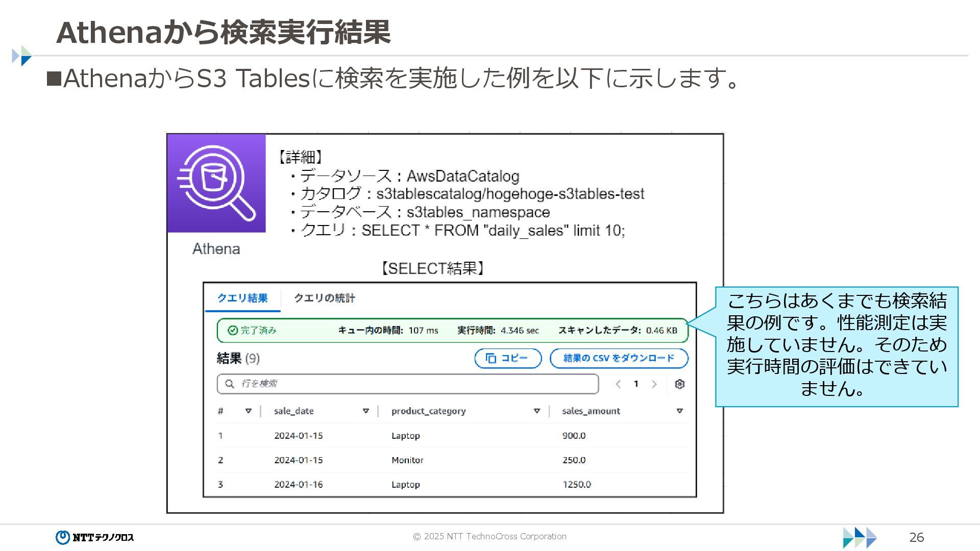The image size is (980, 551).
Task: Click into the 行を検索 search field
Action: [x=408, y=384]
